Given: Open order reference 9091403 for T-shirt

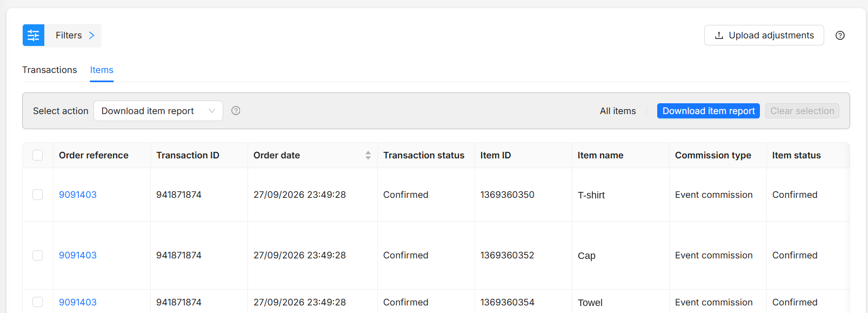Looking at the screenshot, I should click(x=78, y=195).
